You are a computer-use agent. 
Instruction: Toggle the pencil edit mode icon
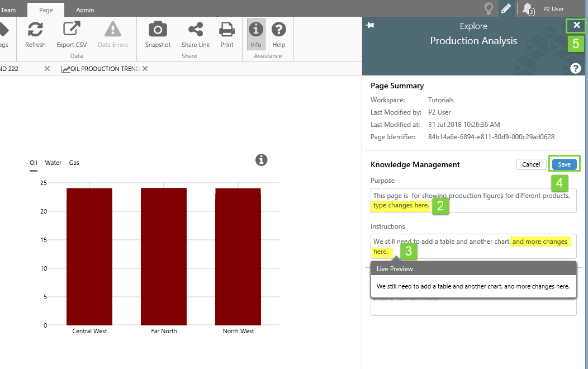click(x=505, y=8)
